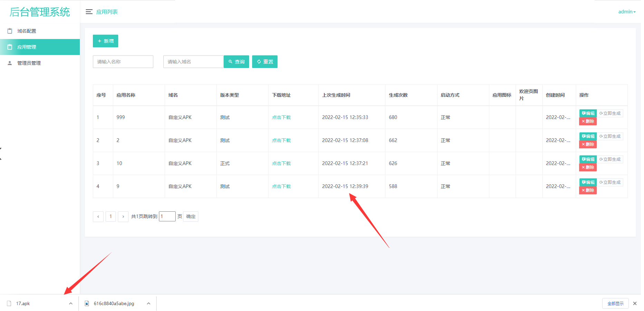
Task: Expand options for the 17.apk download
Action: coord(71,303)
